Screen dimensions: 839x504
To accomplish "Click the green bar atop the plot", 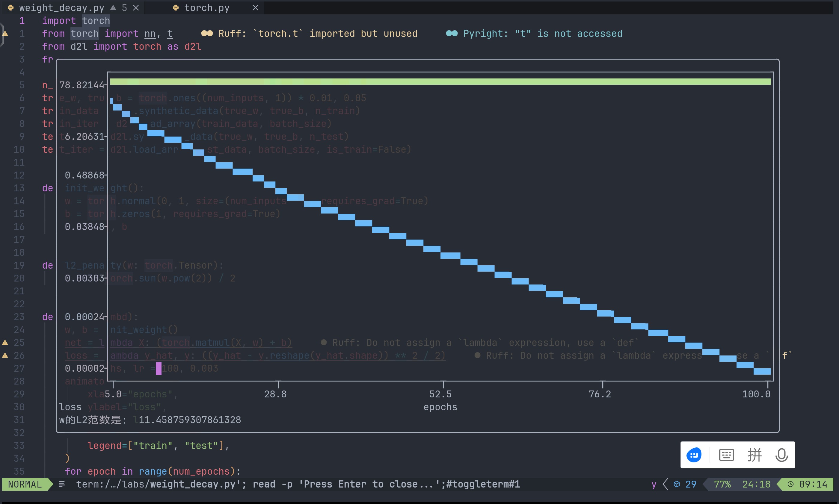I will coord(440,81).
